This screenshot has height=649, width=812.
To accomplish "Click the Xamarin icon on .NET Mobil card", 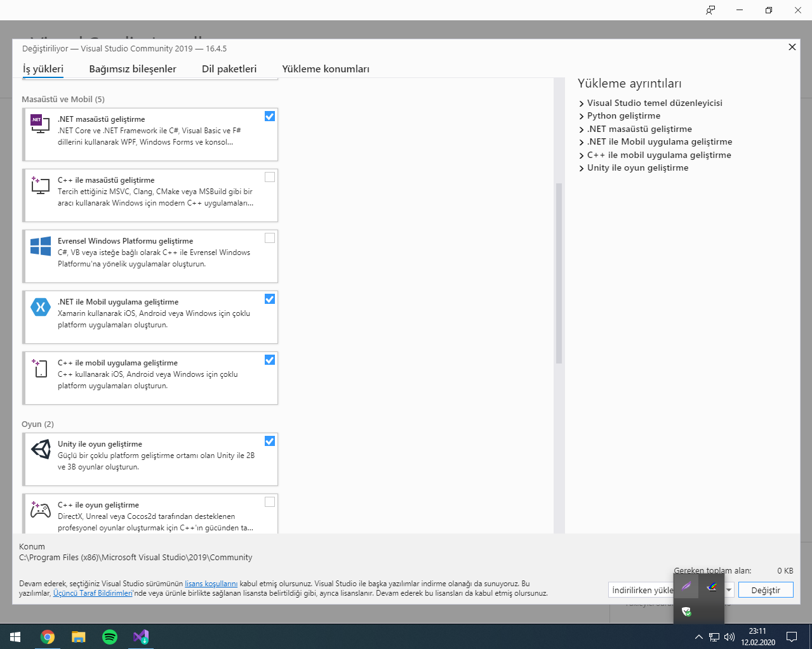I will click(x=40, y=306).
